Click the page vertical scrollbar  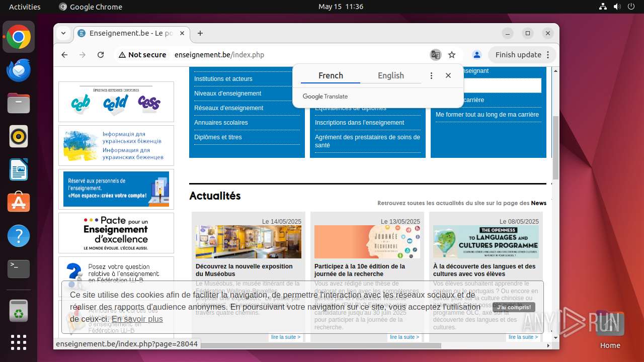555,147
